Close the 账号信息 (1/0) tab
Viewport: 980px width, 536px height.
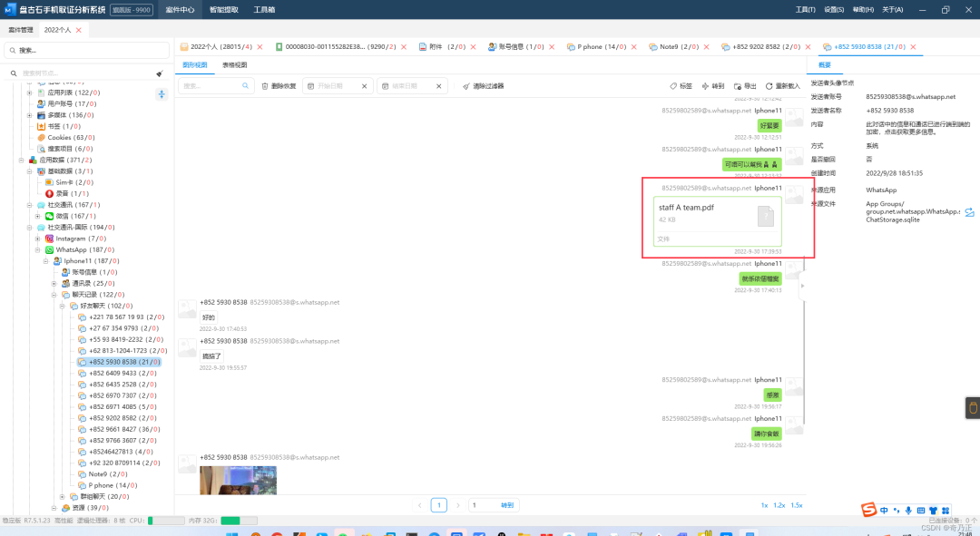551,47
